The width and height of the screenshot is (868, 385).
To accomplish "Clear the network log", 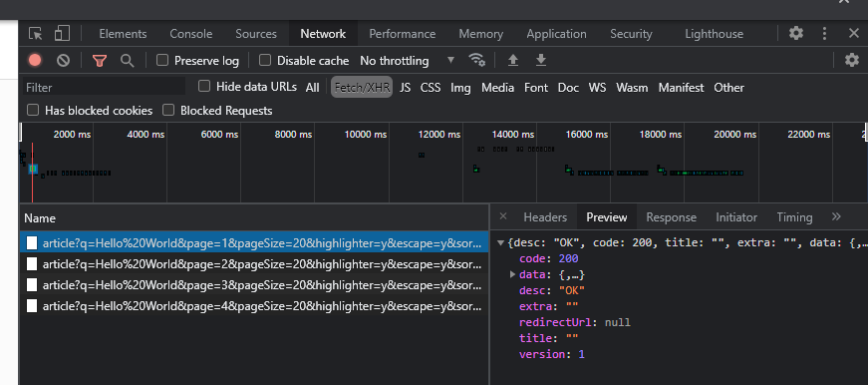I will coord(63,61).
